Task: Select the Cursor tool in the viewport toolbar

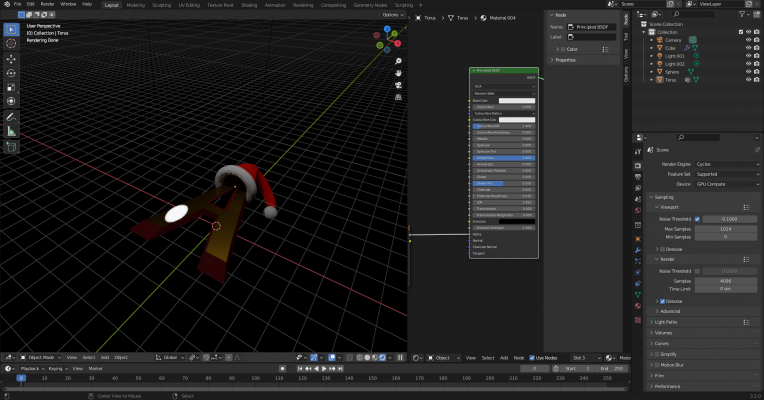Action: [11, 44]
